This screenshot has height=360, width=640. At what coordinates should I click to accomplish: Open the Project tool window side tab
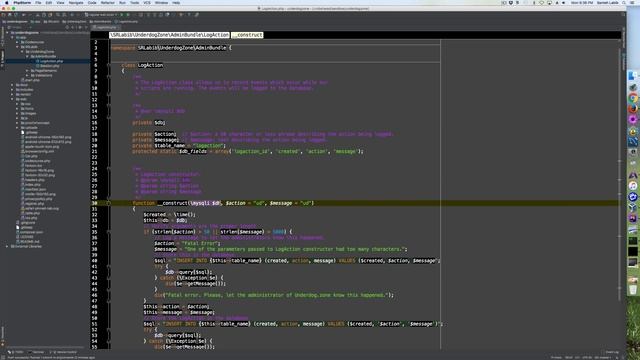[2, 59]
